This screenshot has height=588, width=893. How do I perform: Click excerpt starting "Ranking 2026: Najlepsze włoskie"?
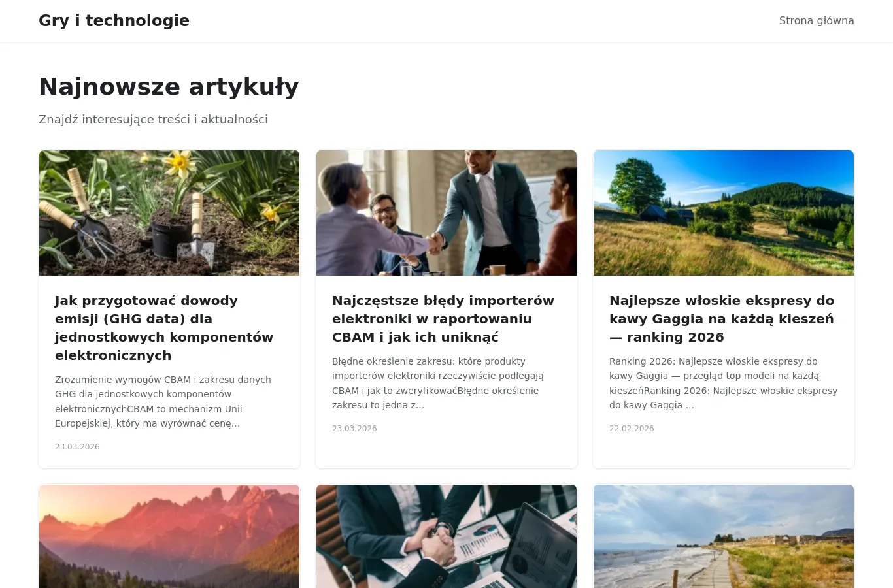723,384
